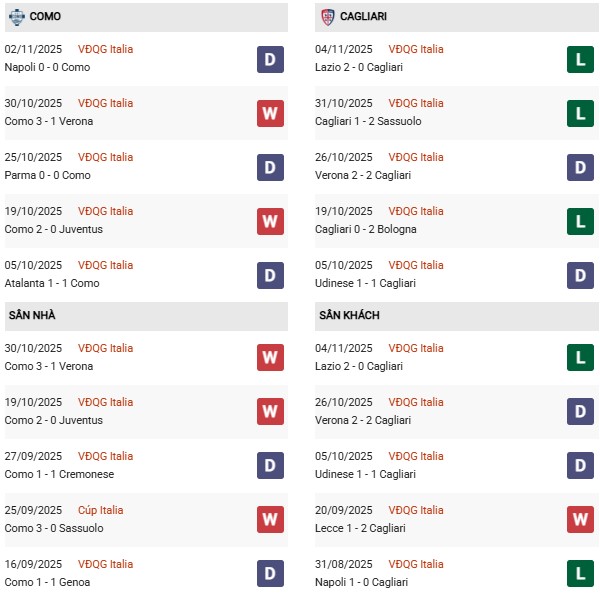
Task: Select the SÂN NHÀ section header
Action: pos(32,316)
